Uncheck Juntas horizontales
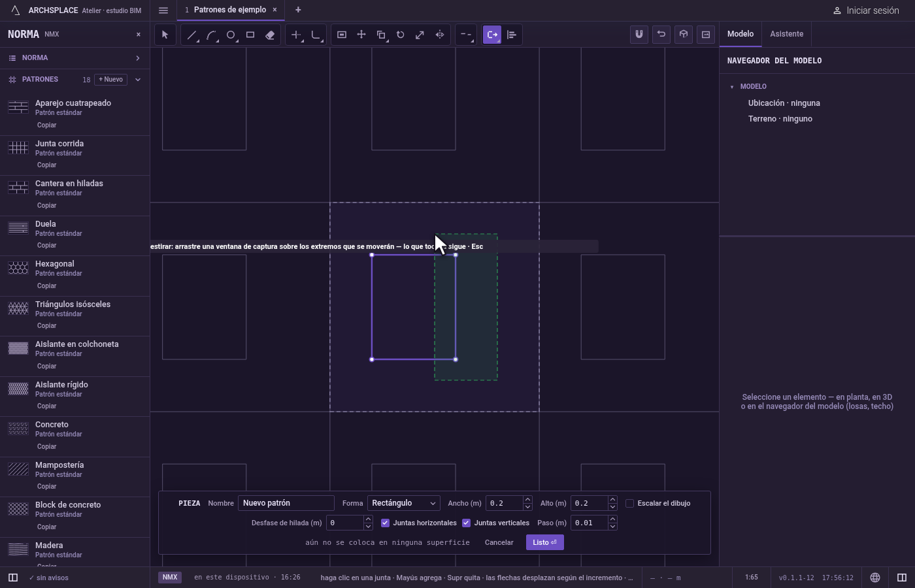This screenshot has height=588, width=915. pyautogui.click(x=386, y=523)
